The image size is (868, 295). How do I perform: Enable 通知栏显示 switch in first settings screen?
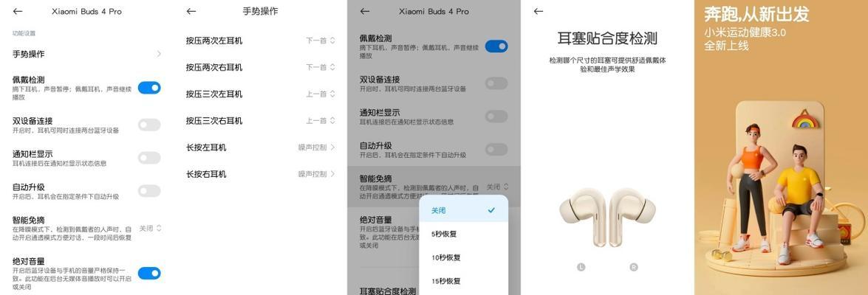[x=149, y=158]
